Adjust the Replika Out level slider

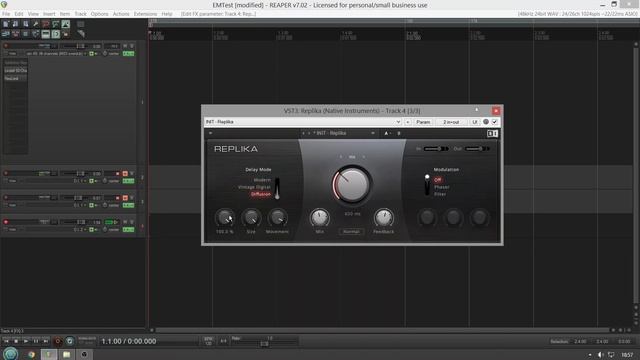click(477, 149)
